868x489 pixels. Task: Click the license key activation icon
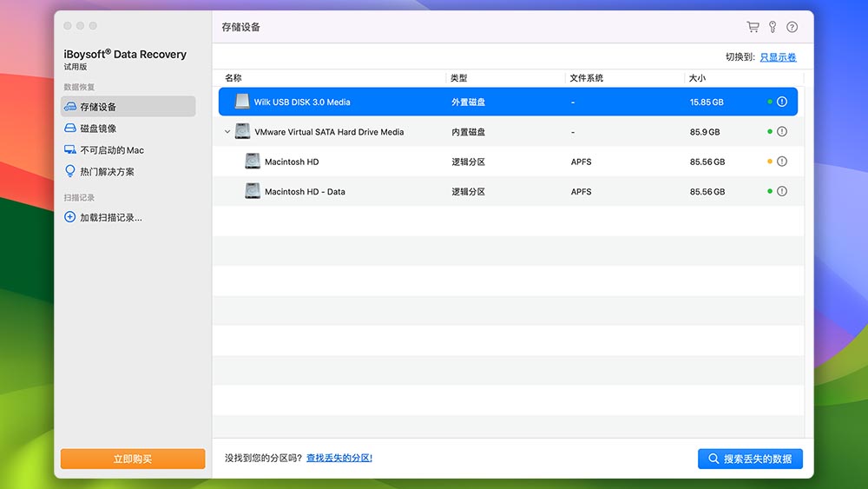coord(773,27)
